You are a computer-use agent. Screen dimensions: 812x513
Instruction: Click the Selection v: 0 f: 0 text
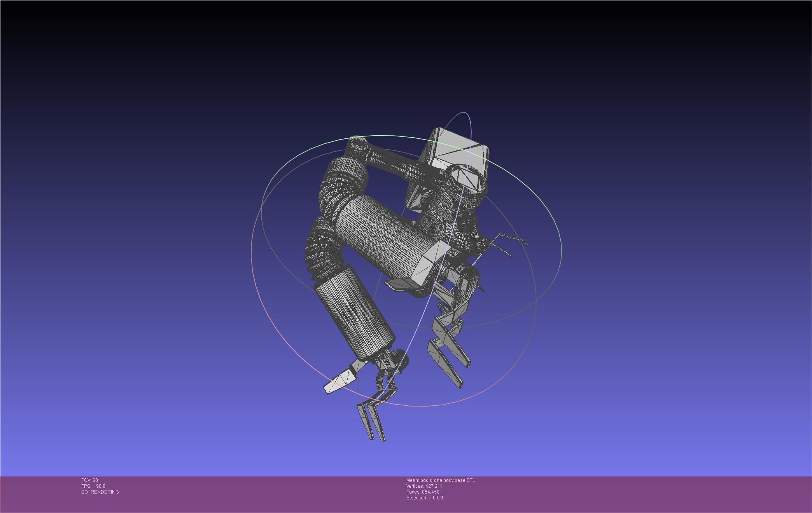pyautogui.click(x=424, y=498)
